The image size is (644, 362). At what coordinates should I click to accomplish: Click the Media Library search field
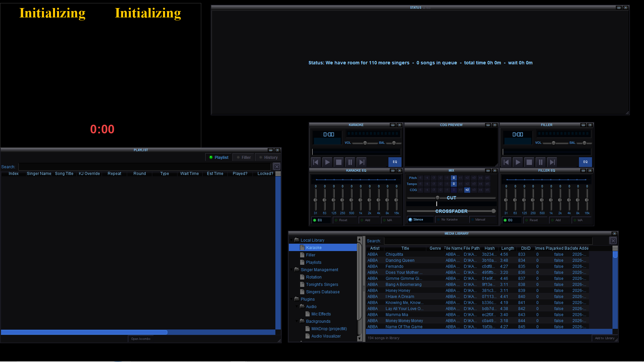tap(488, 241)
